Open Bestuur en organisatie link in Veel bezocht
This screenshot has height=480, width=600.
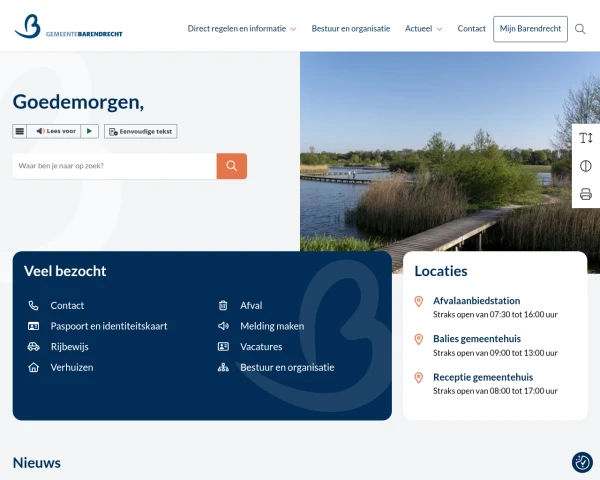pos(287,367)
